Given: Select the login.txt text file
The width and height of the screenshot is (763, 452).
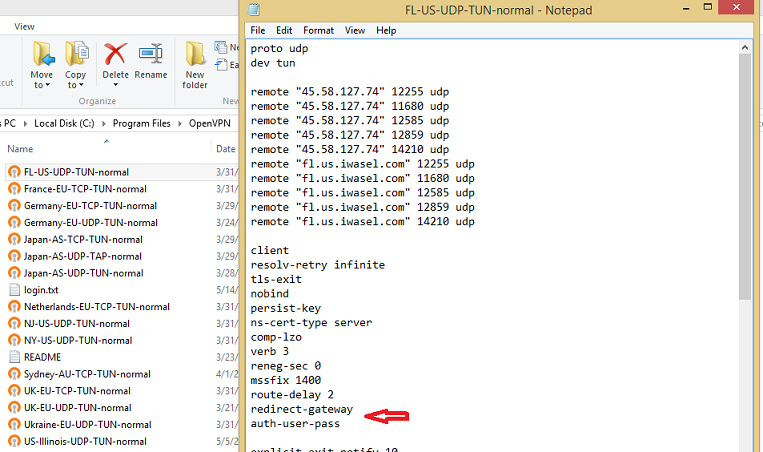Looking at the screenshot, I should 40,290.
